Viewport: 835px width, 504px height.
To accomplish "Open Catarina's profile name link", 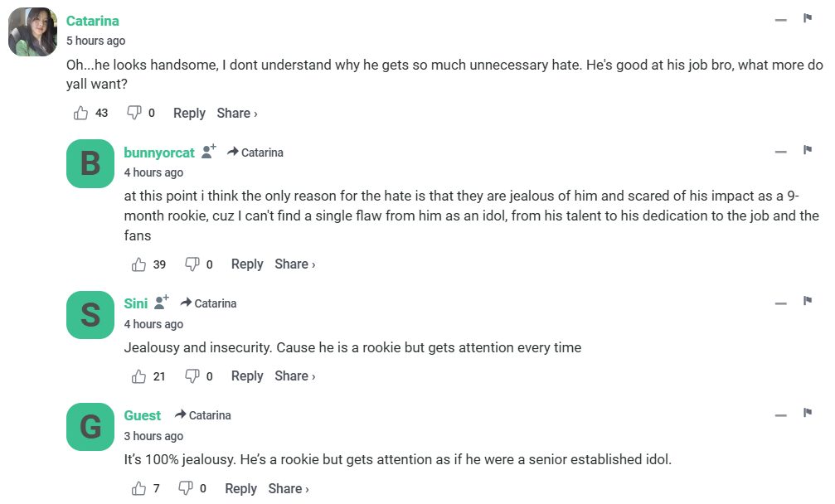I will 93,21.
